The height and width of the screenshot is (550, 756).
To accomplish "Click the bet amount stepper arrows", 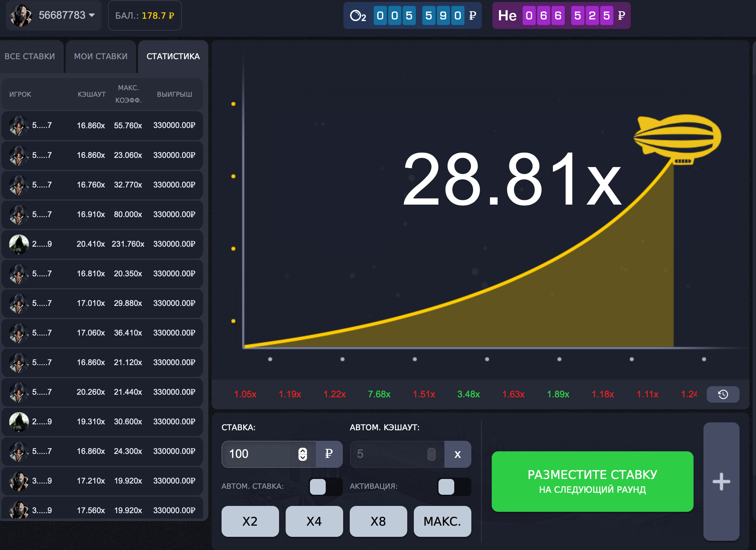I will 302,454.
